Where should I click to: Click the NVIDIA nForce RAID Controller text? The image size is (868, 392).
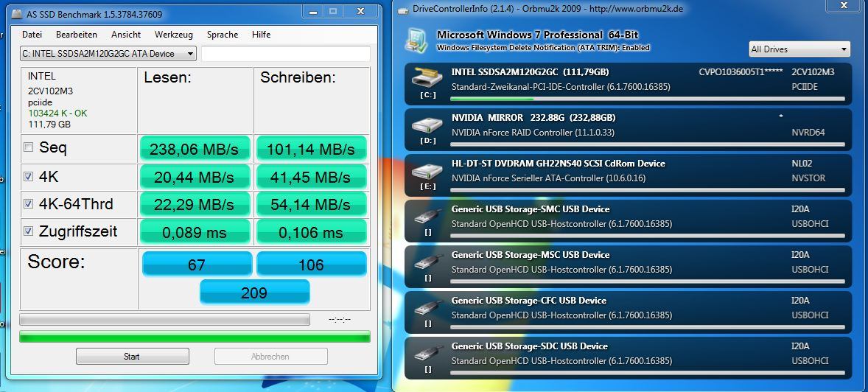pyautogui.click(x=533, y=133)
